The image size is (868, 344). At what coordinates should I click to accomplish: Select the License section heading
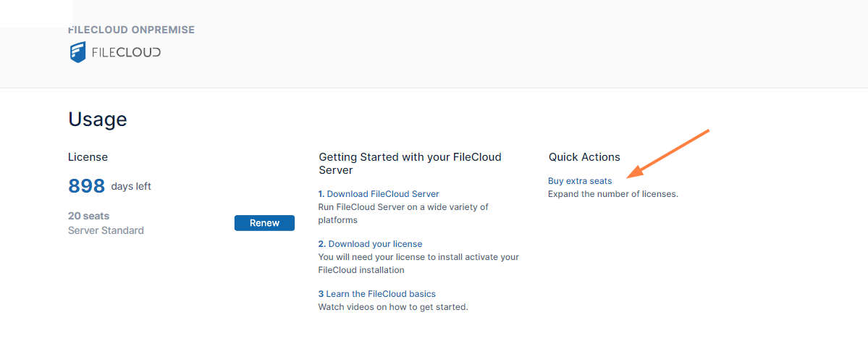pyautogui.click(x=88, y=157)
